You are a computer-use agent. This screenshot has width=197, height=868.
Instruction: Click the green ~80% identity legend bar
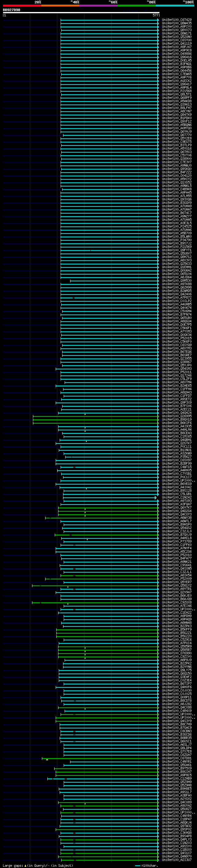137,6
